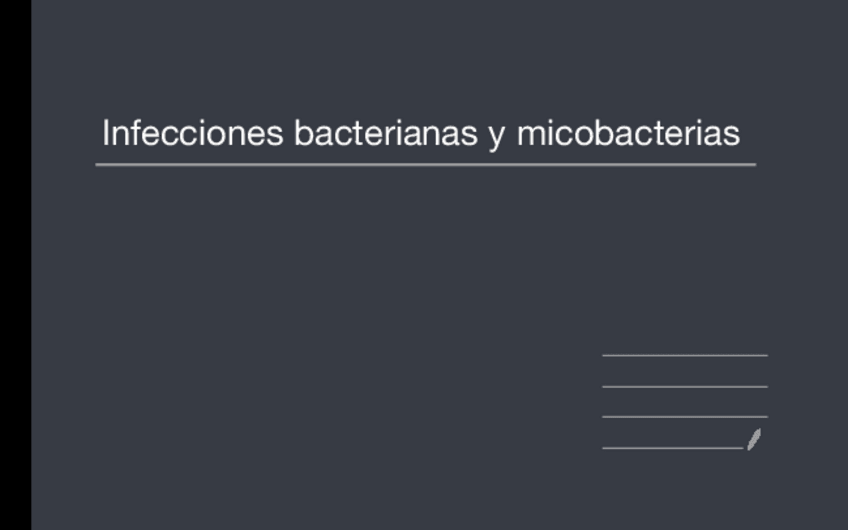The width and height of the screenshot is (848, 530).
Task: Click the black notebook spine
Action: pos(15,265)
